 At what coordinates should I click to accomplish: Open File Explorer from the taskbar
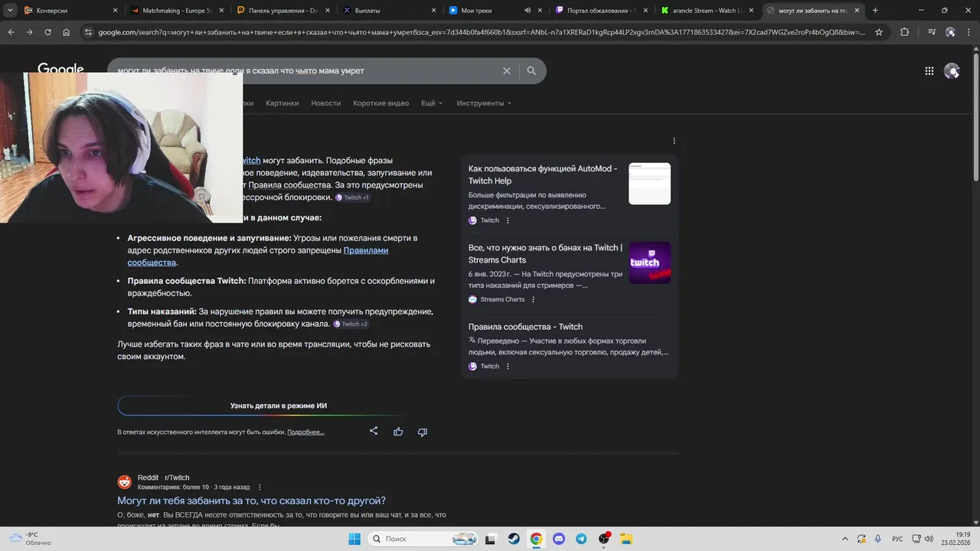pyautogui.click(x=626, y=539)
